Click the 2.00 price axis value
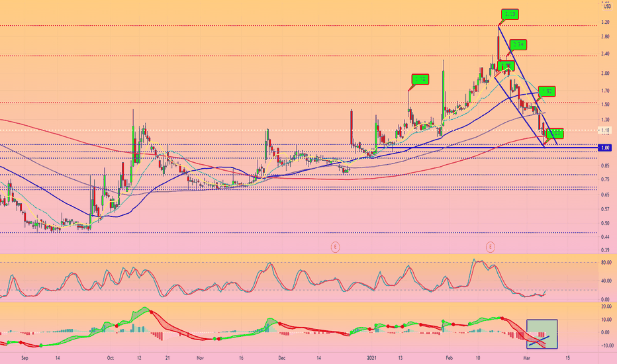 point(605,73)
